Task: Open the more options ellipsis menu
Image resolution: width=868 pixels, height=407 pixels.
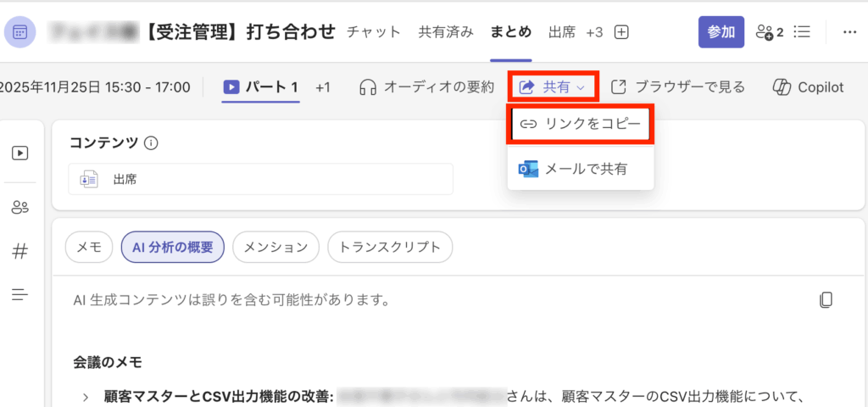Action: [x=849, y=32]
